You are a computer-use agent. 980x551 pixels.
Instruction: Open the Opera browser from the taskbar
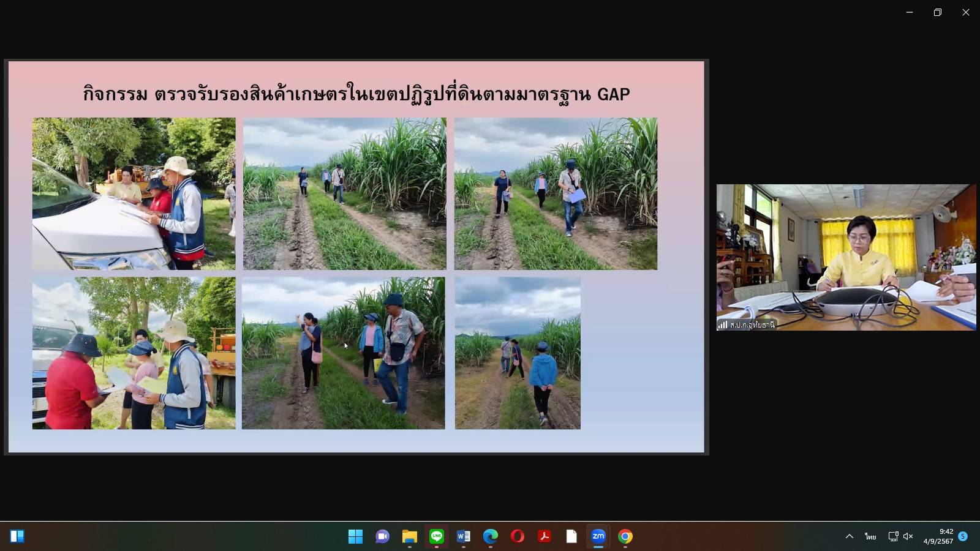point(517,536)
